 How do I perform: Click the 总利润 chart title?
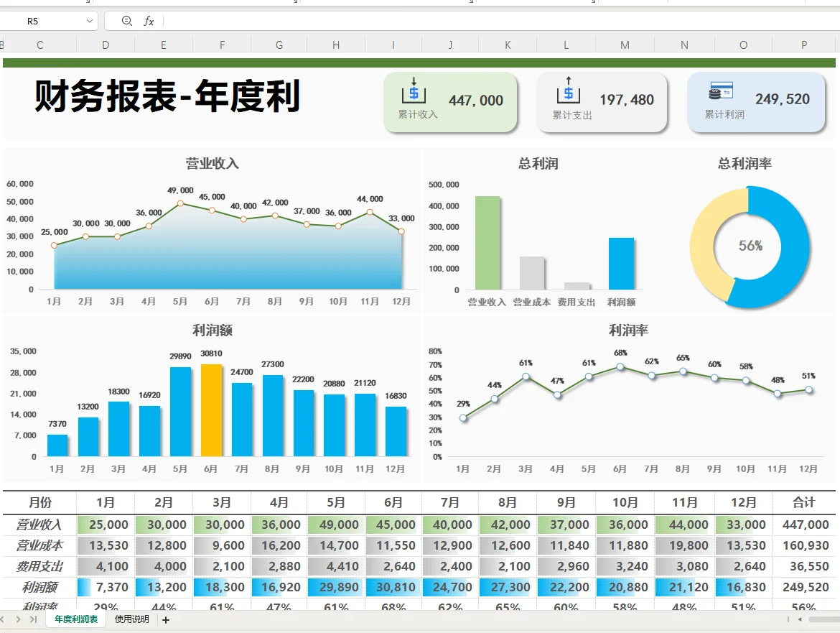click(538, 164)
